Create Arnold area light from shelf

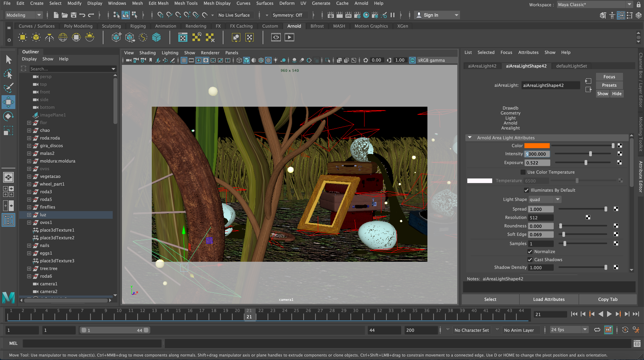[23, 38]
